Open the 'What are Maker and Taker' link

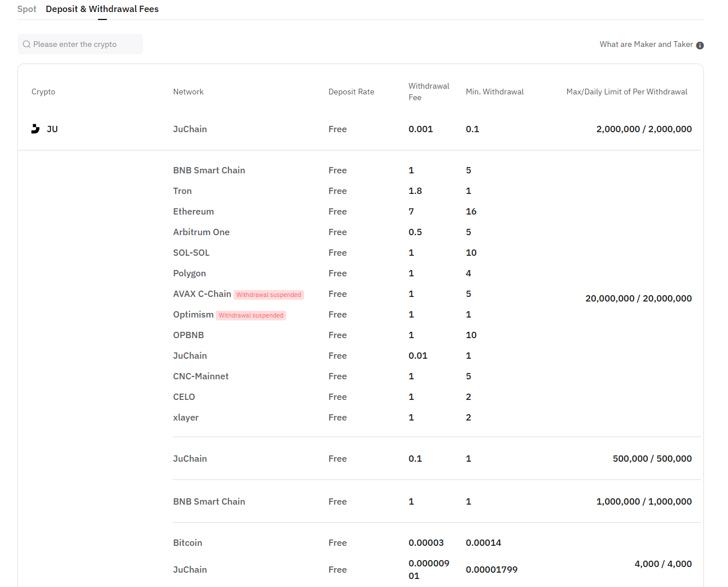646,44
